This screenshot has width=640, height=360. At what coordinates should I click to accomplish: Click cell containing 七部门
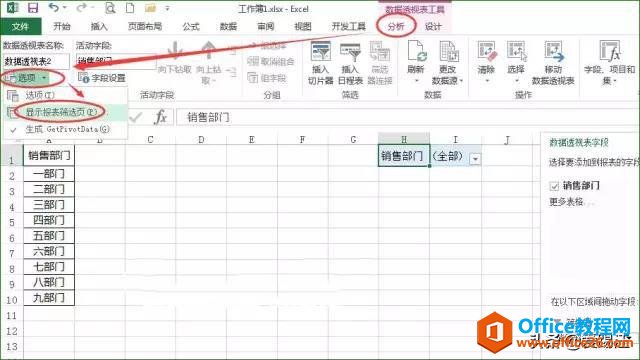pyautogui.click(x=49, y=267)
